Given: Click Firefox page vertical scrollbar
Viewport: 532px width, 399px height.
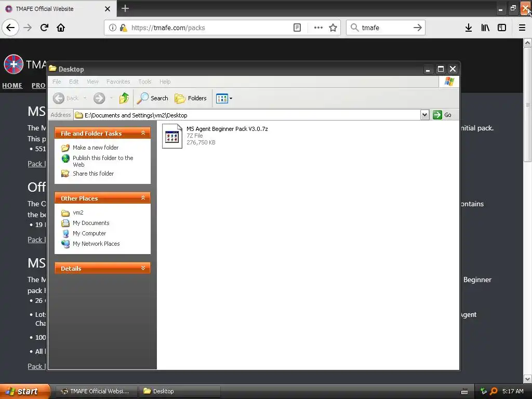Looking at the screenshot, I should click(528, 104).
